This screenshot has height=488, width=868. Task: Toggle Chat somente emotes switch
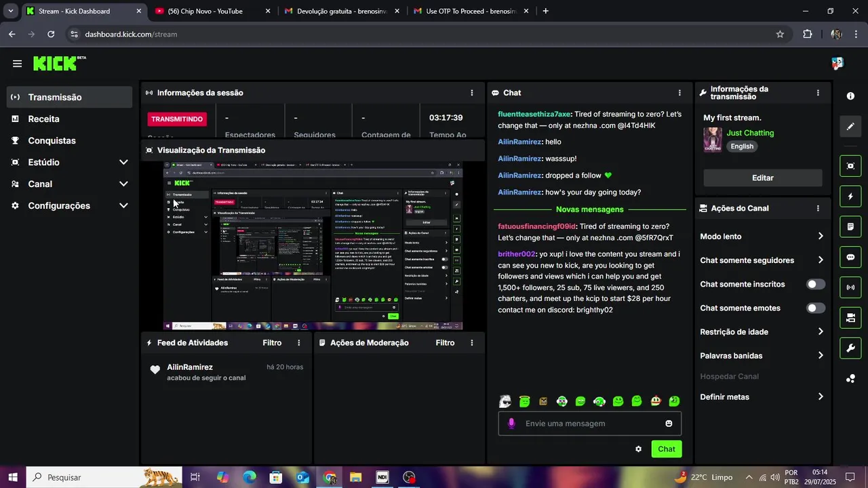pyautogui.click(x=816, y=308)
